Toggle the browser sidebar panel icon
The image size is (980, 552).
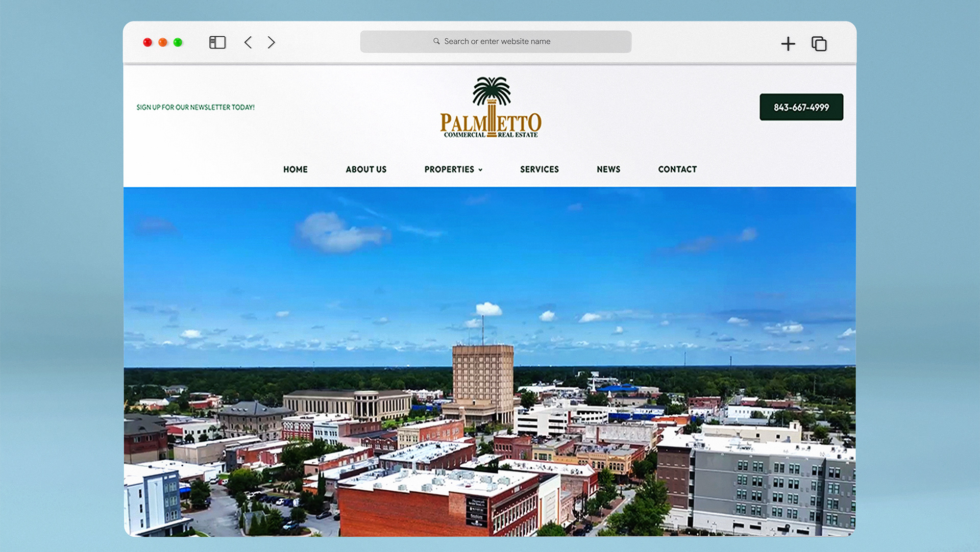(x=217, y=42)
